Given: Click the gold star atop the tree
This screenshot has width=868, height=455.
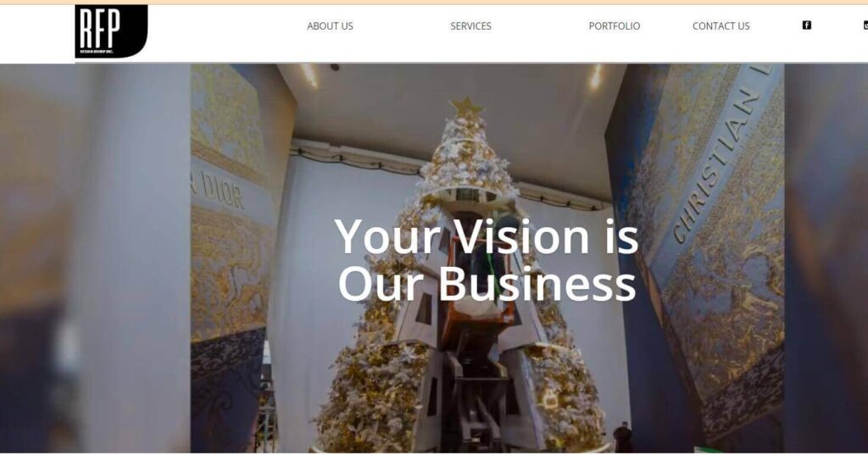Looking at the screenshot, I should click(x=467, y=108).
